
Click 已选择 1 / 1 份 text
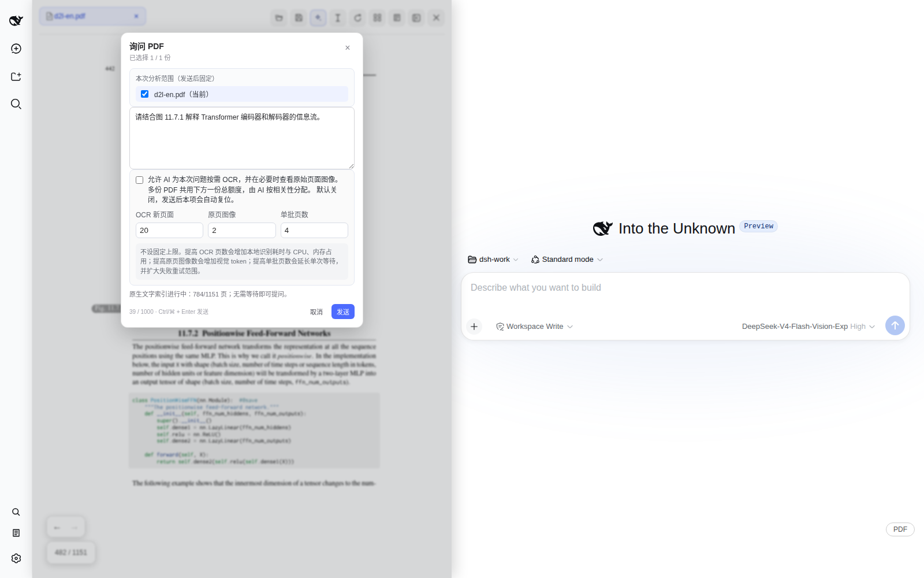150,58
